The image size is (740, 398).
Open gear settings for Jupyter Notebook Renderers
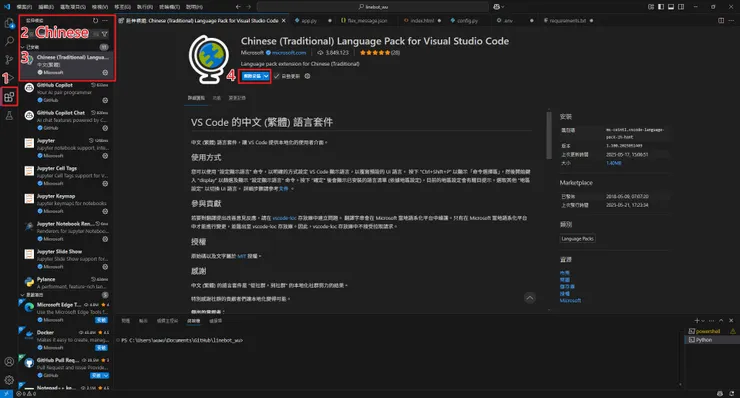click(105, 239)
